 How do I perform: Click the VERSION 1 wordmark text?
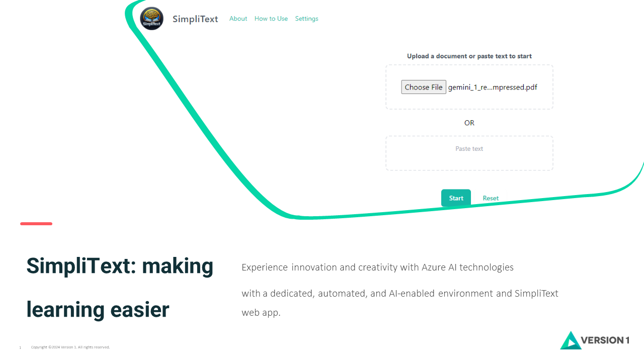pos(605,340)
